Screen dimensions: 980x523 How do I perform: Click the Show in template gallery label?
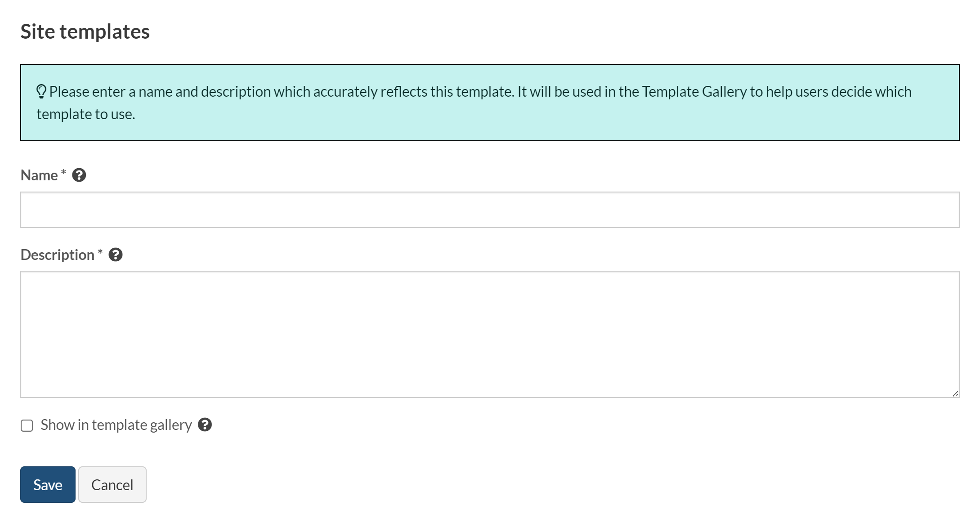pos(116,425)
